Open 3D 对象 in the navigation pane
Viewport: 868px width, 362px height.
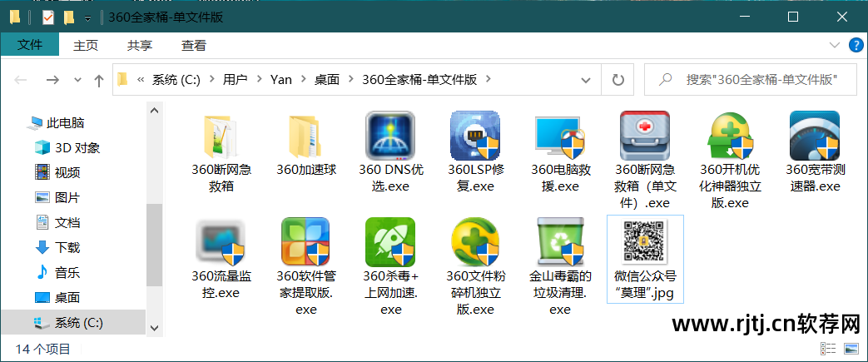tap(67, 148)
